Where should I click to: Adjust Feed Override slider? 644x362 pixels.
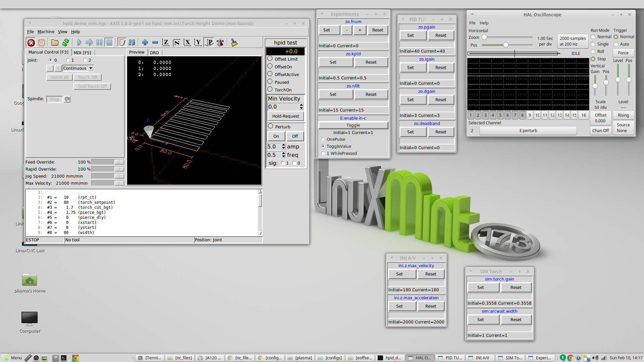coord(108,162)
